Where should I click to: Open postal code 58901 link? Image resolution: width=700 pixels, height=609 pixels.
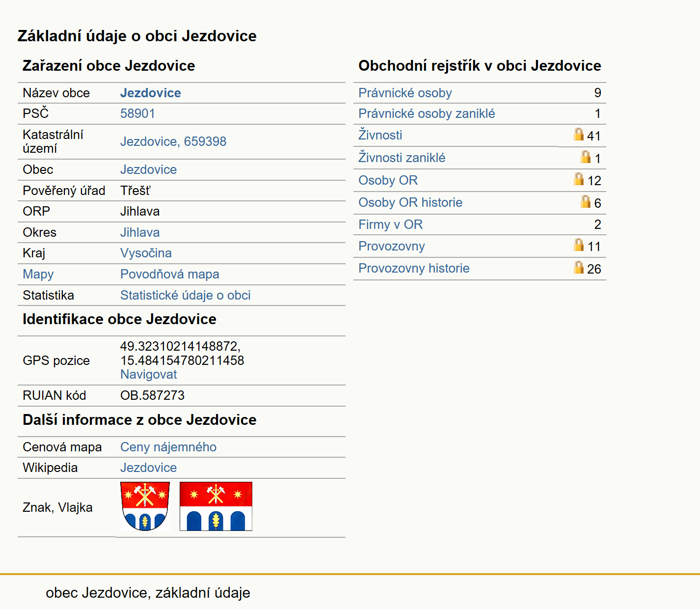137,113
